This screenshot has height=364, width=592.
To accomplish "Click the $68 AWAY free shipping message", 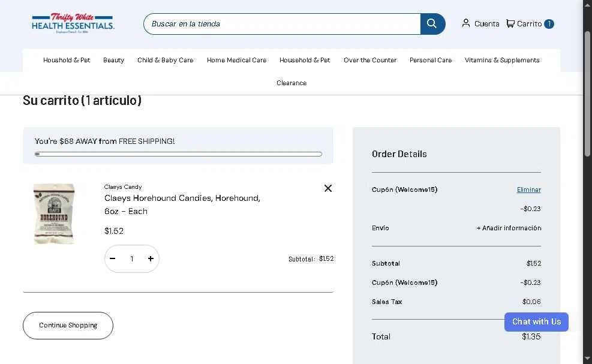I will pos(104,141).
